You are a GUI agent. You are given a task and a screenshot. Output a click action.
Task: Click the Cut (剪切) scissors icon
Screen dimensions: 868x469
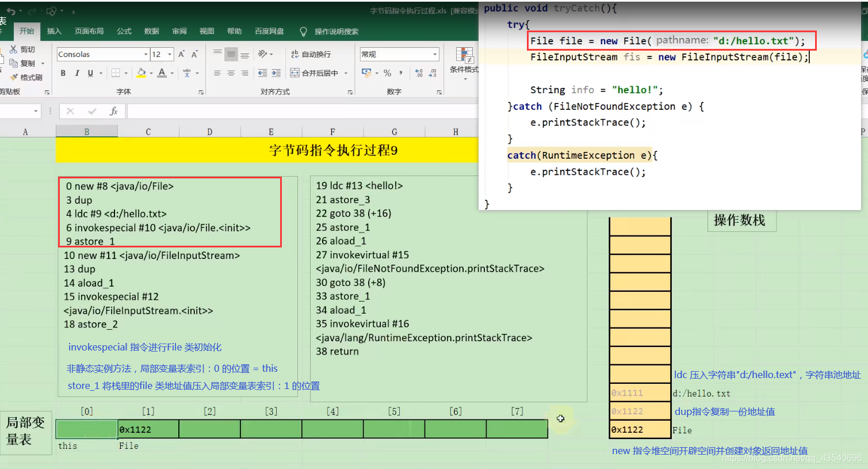click(13, 49)
